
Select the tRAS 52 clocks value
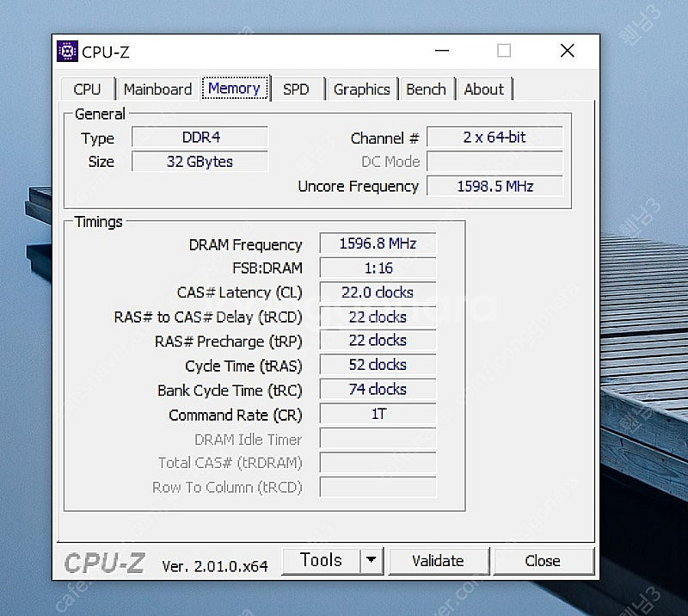[378, 365]
